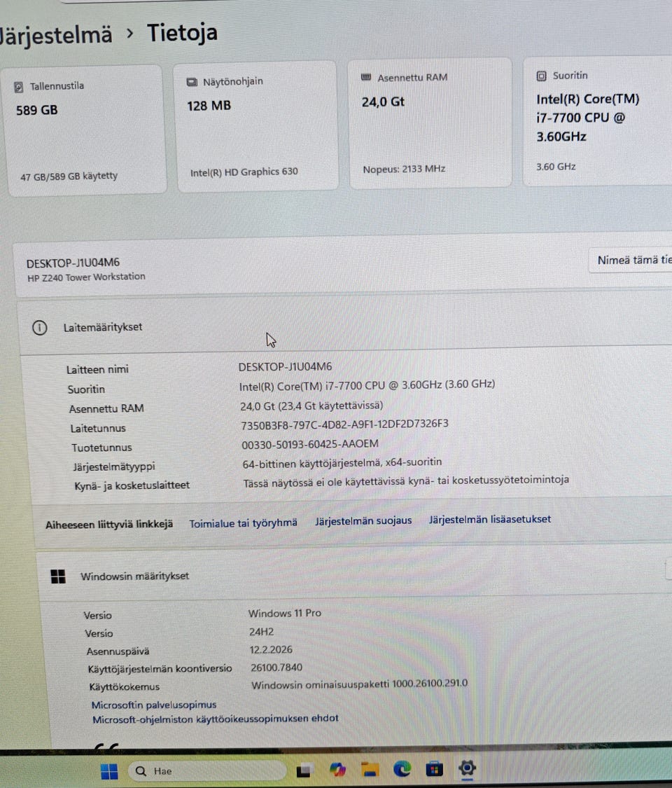This screenshot has height=788, width=672.
Task: Open the Järjestelmän lisäasetukset link
Action: [490, 519]
